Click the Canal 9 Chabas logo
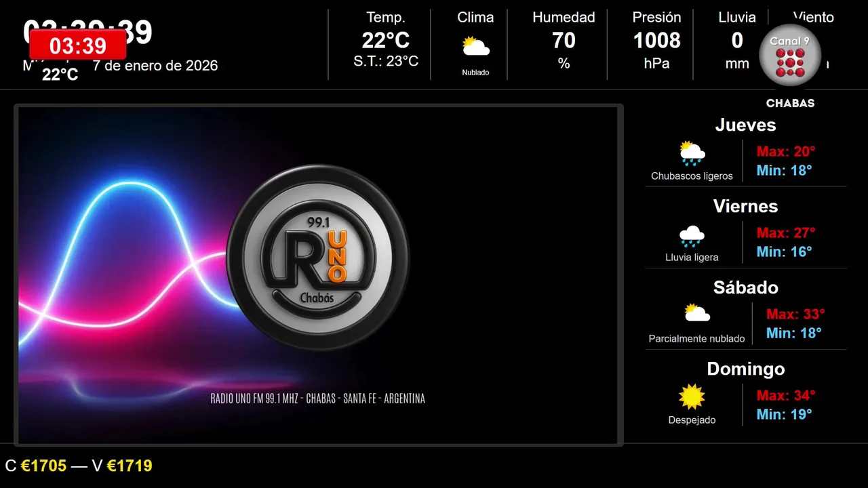868x488 pixels. pyautogui.click(x=790, y=66)
